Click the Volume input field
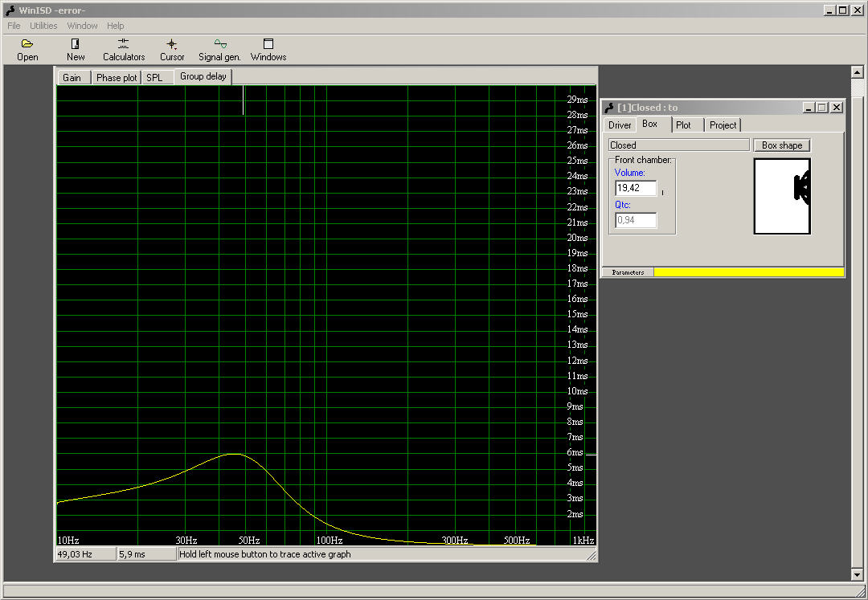This screenshot has width=868, height=600. (636, 188)
